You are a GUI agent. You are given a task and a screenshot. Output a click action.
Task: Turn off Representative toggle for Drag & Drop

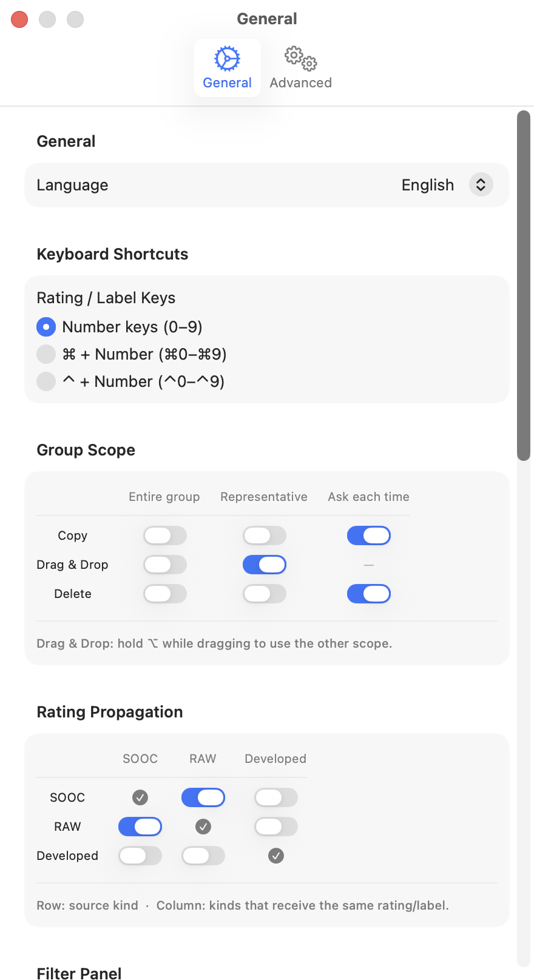pyautogui.click(x=265, y=565)
